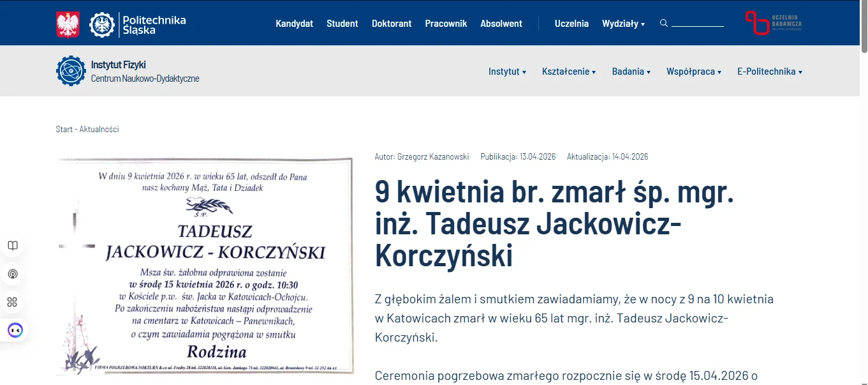Click the Instytut Fizyki gear-atom logo
The width and height of the screenshot is (868, 385).
tap(71, 71)
